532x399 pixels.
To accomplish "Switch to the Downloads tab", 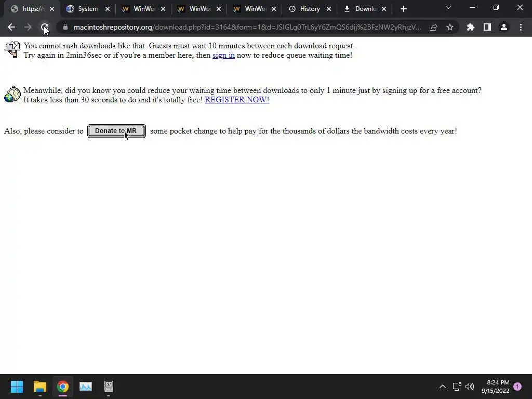I will coord(365,9).
